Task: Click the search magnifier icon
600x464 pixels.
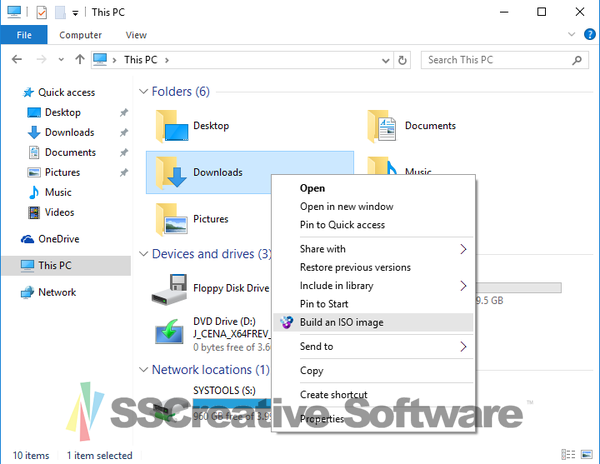Action: pos(577,60)
